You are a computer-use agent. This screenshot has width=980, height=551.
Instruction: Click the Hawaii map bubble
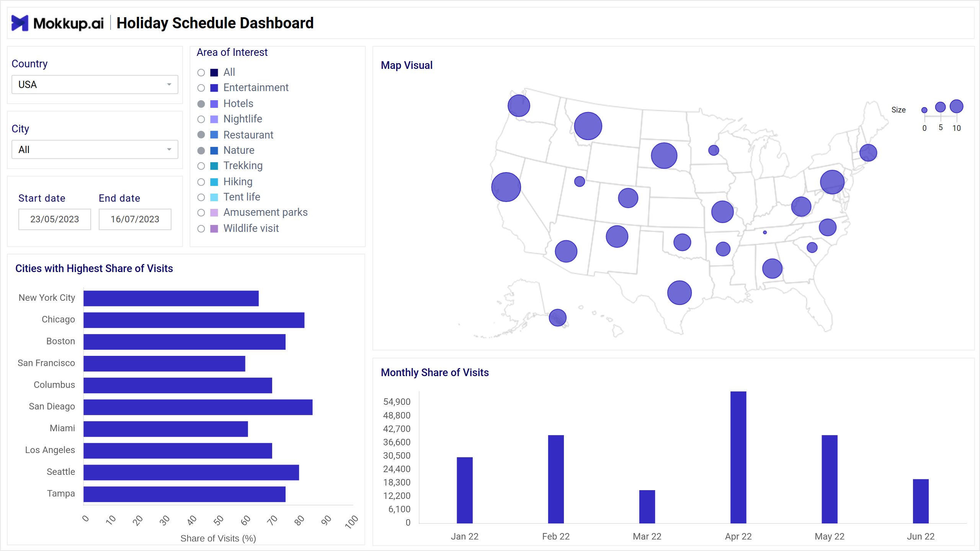[558, 318]
